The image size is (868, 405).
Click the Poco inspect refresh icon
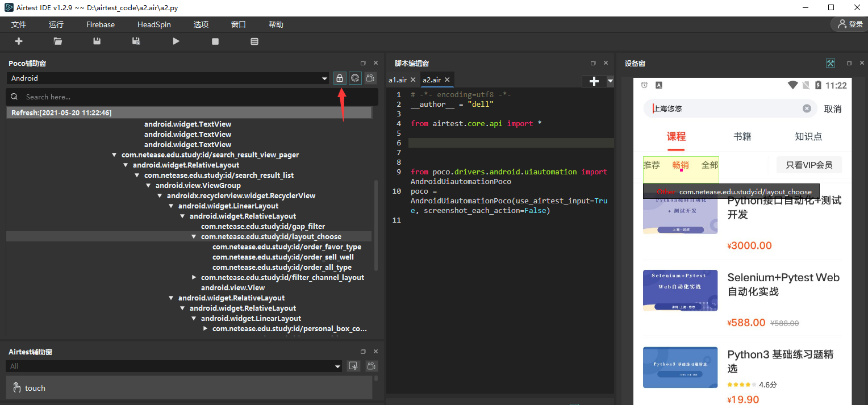(x=355, y=78)
